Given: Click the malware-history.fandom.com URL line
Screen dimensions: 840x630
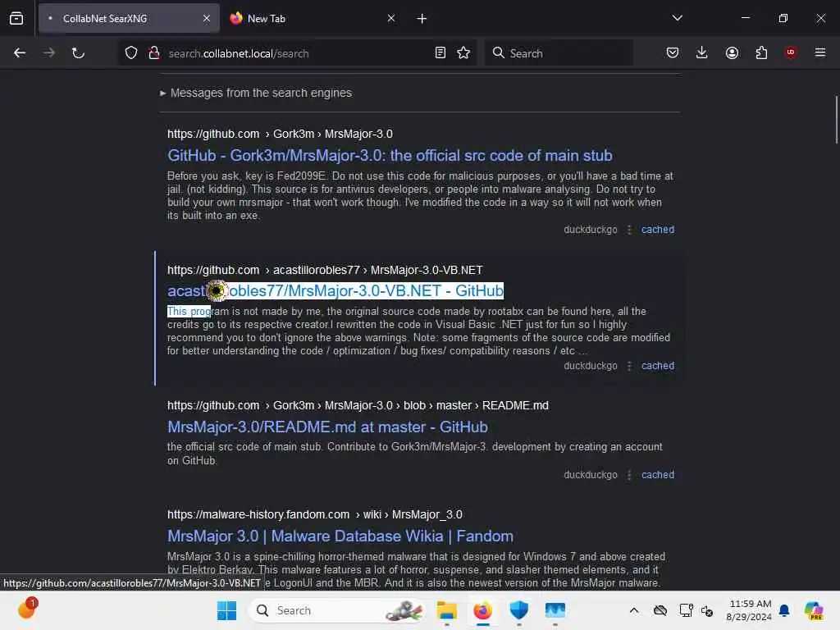Looking at the screenshot, I should (314, 514).
